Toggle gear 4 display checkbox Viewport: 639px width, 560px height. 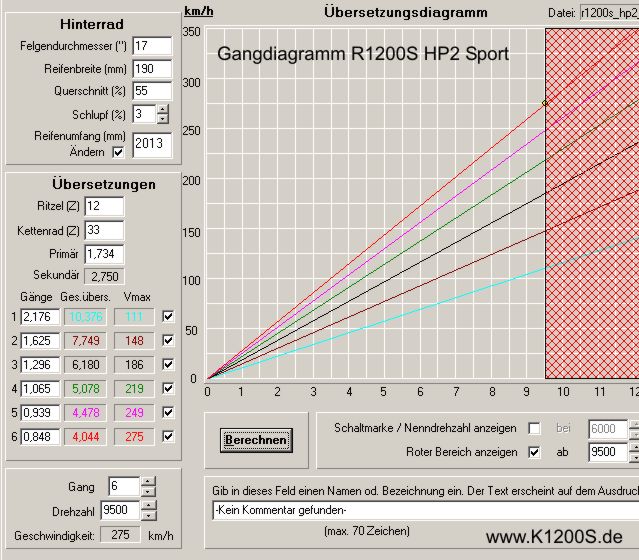pos(168,388)
